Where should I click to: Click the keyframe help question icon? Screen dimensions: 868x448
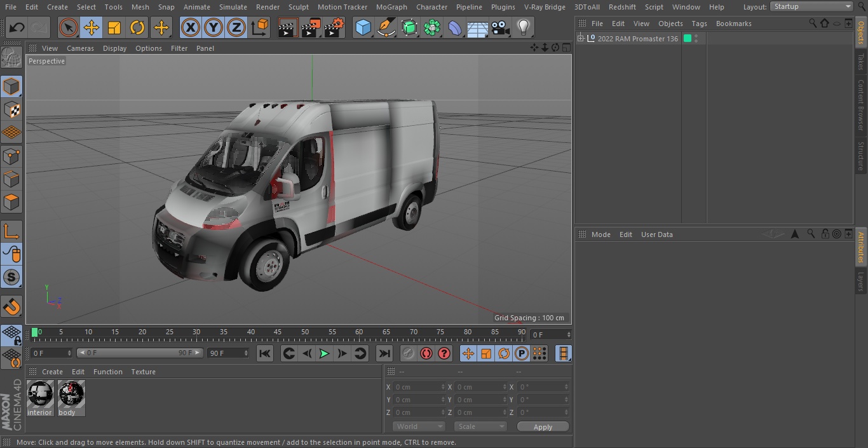tap(444, 353)
